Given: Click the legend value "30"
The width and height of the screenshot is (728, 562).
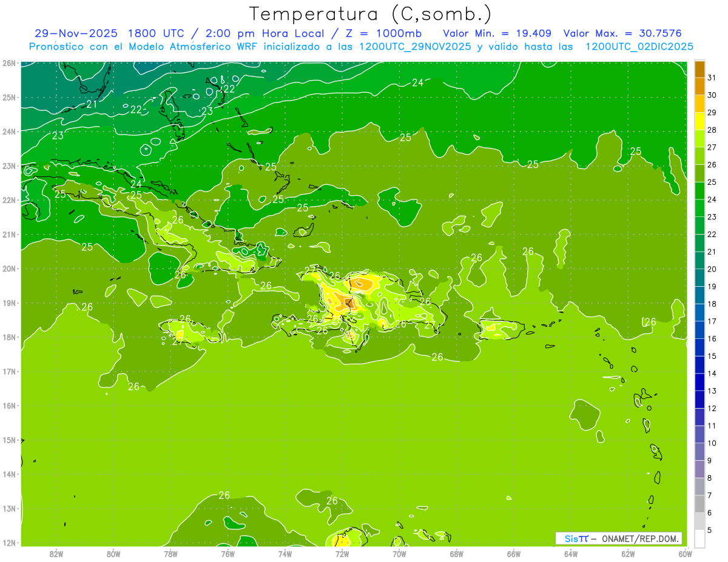Looking at the screenshot, I should point(712,95).
